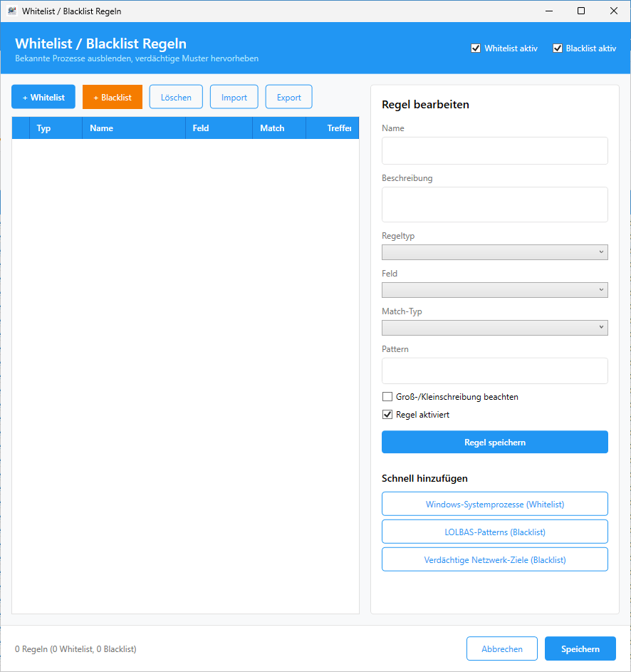Create a rule using + Blacklist
This screenshot has width=631, height=672.
tap(112, 96)
